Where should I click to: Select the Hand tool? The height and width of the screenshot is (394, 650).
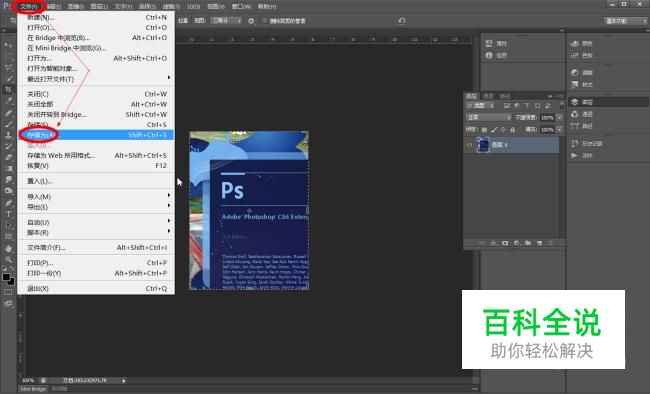8,248
